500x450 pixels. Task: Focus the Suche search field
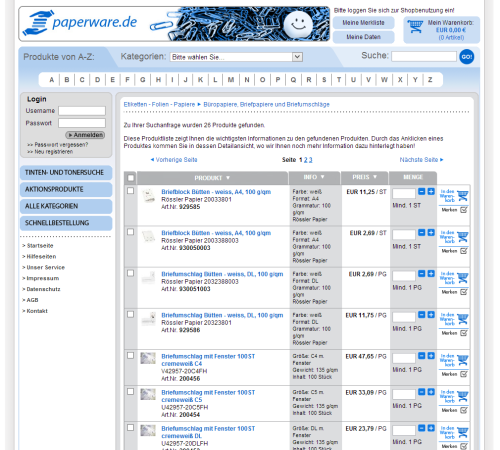pos(424,56)
